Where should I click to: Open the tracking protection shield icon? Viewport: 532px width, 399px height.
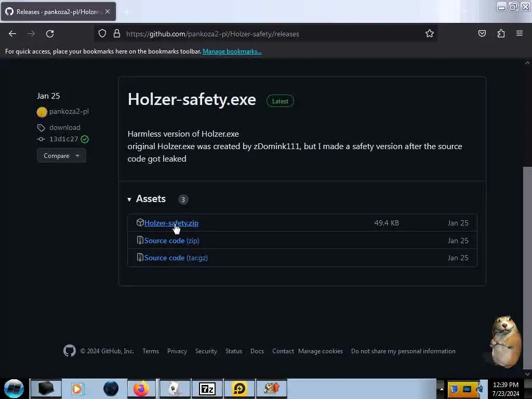click(x=102, y=34)
